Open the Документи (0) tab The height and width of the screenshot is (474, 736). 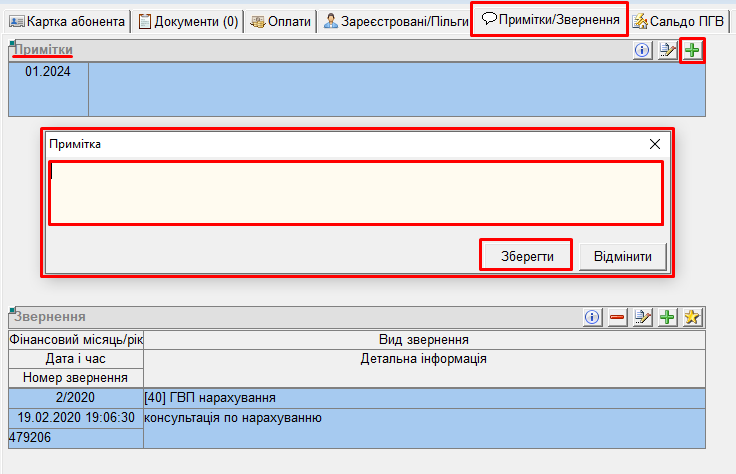coord(188,21)
